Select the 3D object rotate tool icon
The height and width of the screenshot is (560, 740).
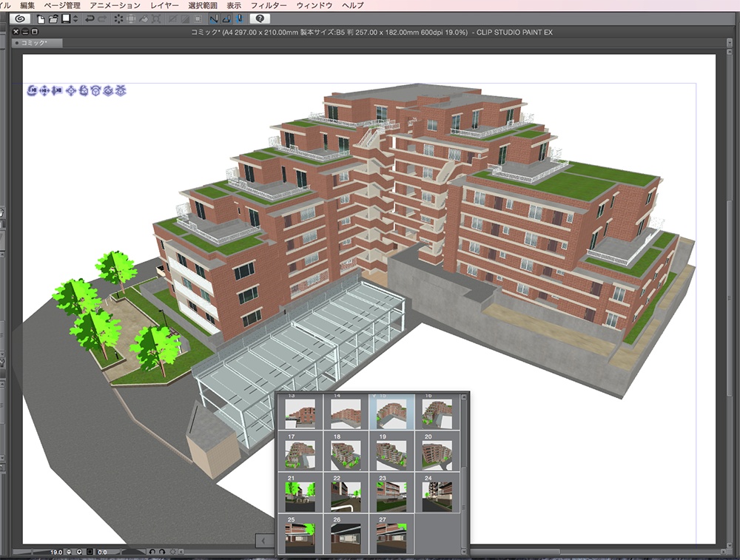84,90
